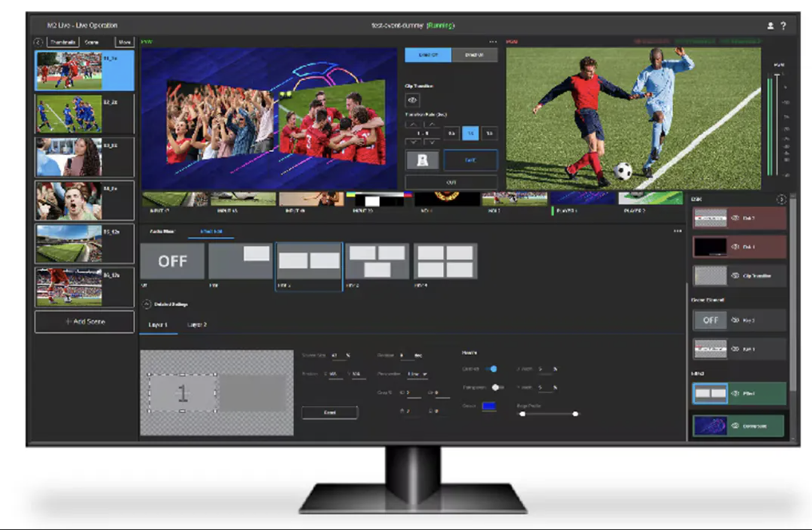The image size is (812, 530).
Task: Click the Clip Transition eye icon
Action: click(x=413, y=100)
